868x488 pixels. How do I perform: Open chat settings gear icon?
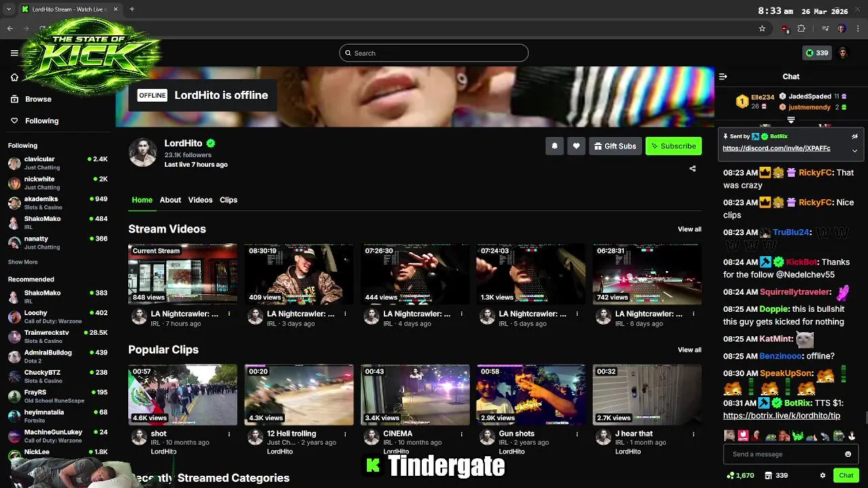coord(823,475)
